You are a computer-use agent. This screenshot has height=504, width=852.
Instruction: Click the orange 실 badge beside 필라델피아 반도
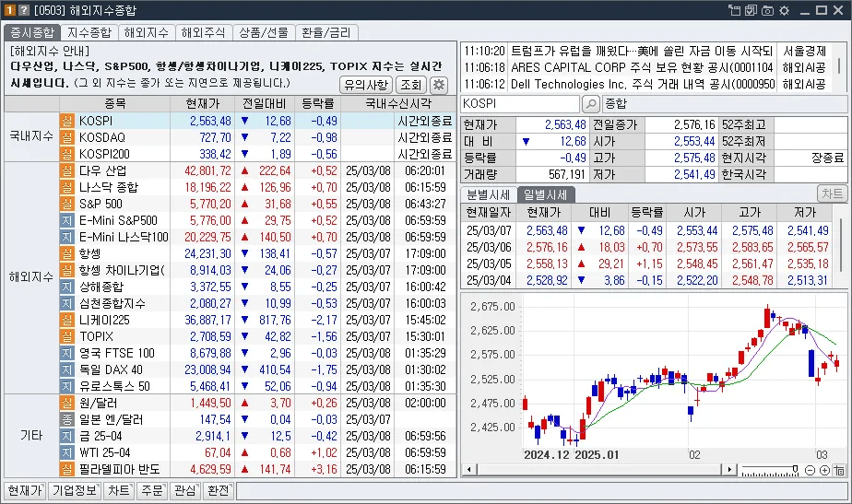[66, 469]
